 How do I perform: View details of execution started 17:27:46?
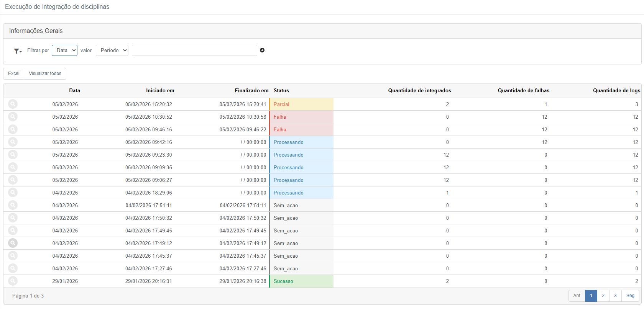(13, 268)
